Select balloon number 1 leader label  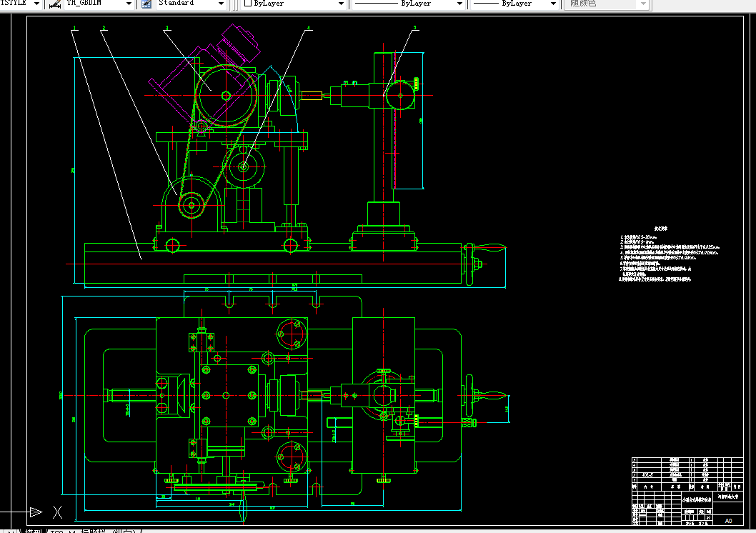click(x=75, y=28)
